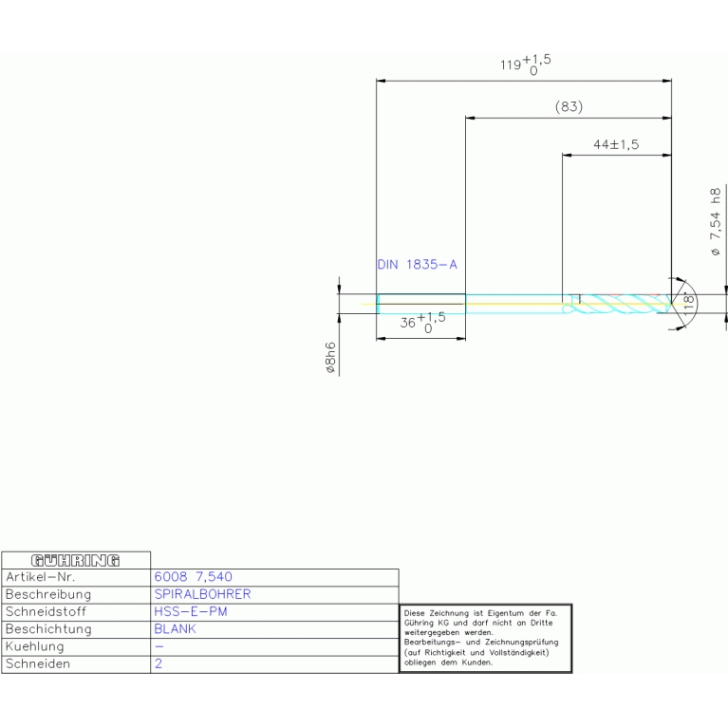The height and width of the screenshot is (728, 728).
Task: Click the SPIRALBOHRER description value
Action: [202, 594]
